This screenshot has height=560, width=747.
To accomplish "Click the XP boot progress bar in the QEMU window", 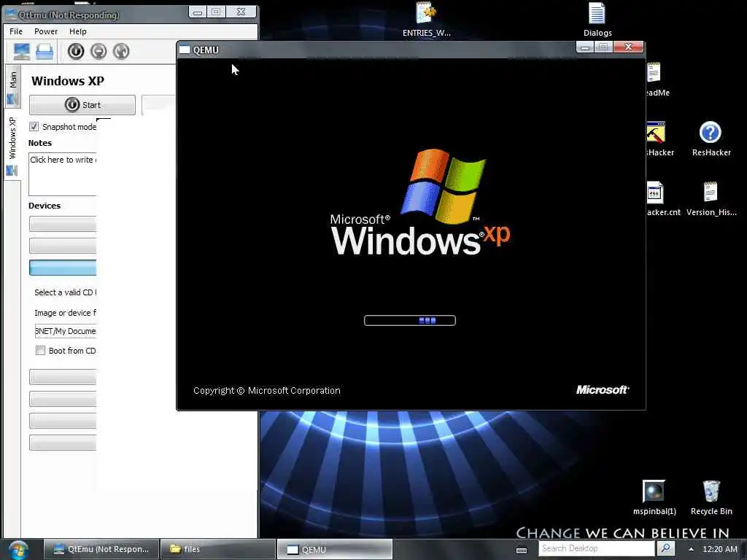I will 410,321.
